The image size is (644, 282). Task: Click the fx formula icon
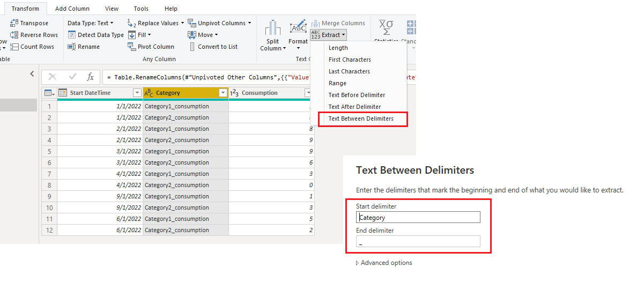point(91,77)
